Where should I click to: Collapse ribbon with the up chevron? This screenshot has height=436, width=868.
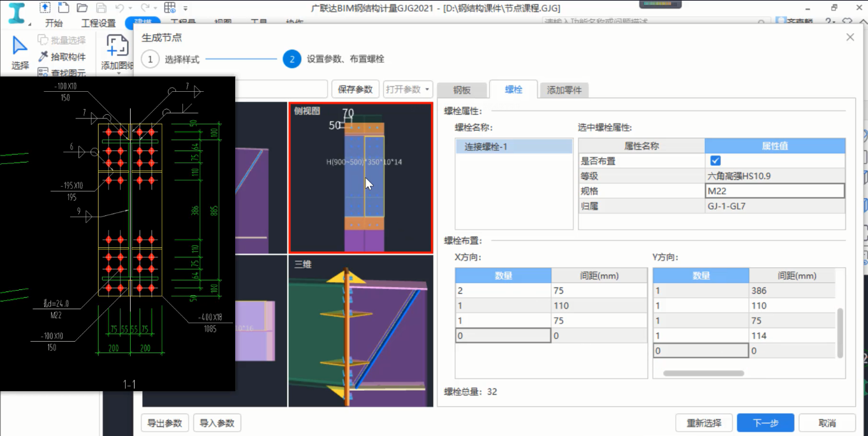[862, 21]
